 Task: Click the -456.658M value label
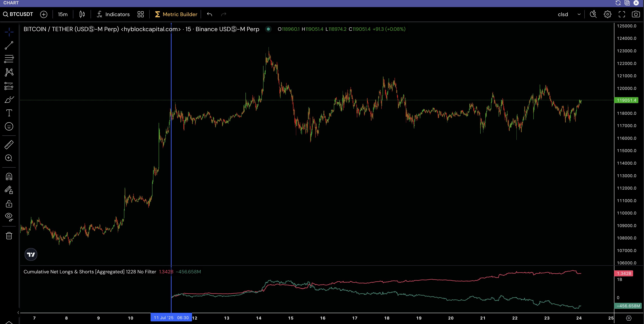628,306
